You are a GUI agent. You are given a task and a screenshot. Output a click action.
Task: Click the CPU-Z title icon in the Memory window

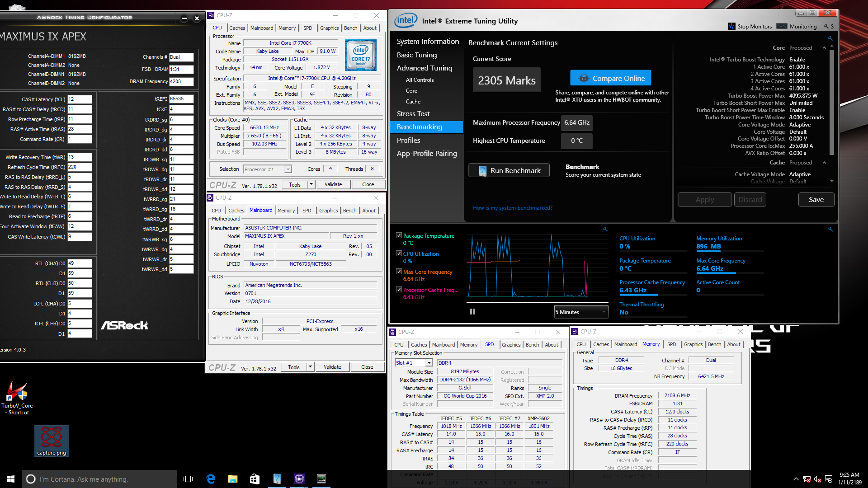tap(575, 332)
